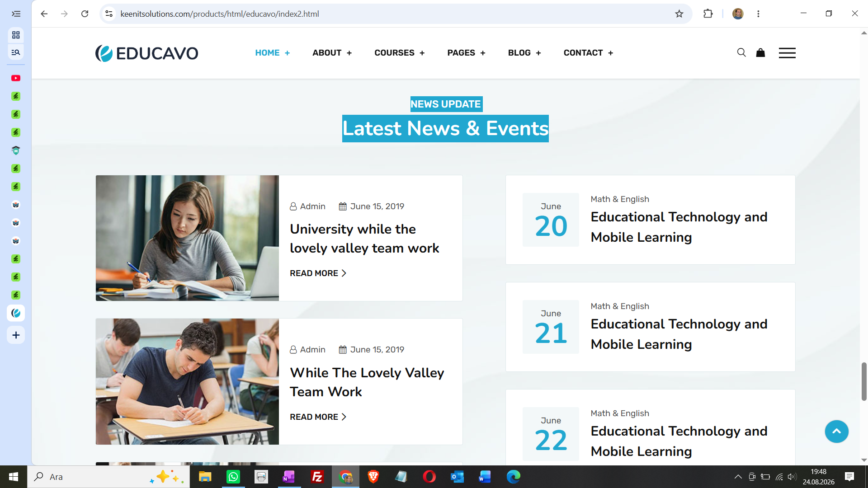
Task: Launch WhatsApp from the taskbar
Action: coord(233,477)
